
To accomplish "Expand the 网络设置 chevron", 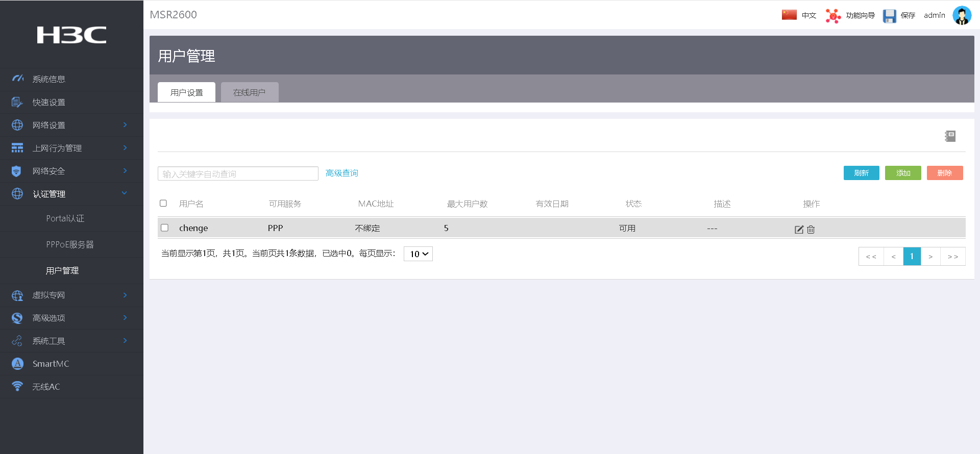I will 125,124.
